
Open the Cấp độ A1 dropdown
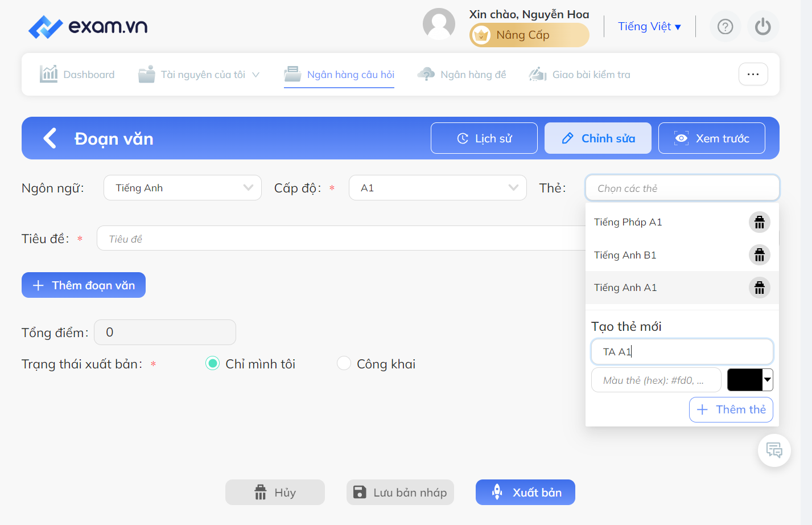438,188
